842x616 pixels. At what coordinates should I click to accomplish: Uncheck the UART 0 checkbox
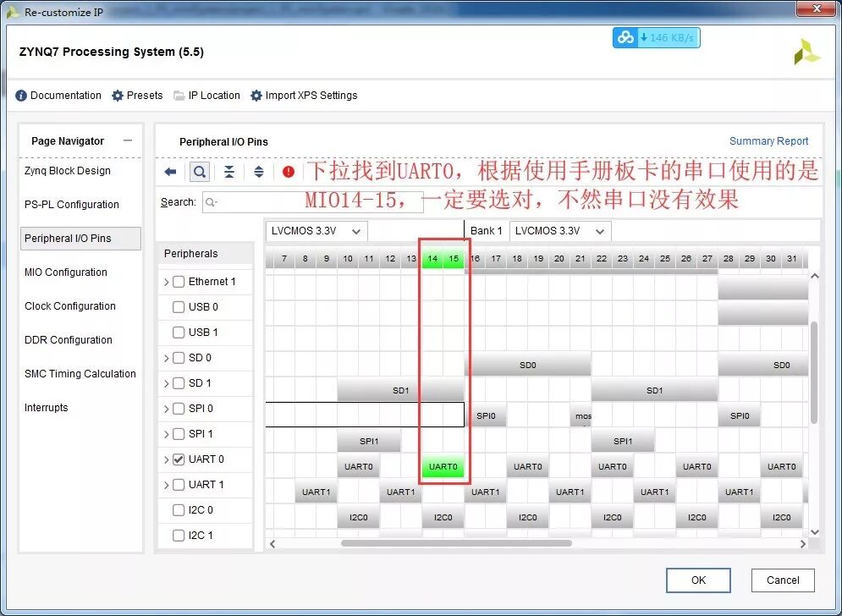click(179, 459)
